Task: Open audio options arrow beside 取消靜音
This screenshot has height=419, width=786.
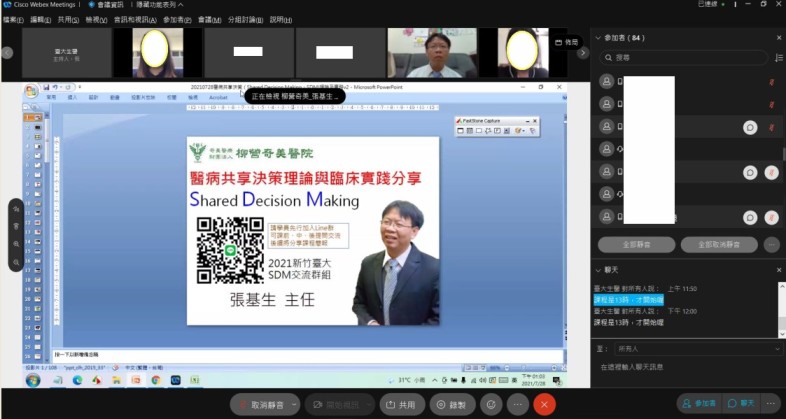Action: (x=298, y=404)
